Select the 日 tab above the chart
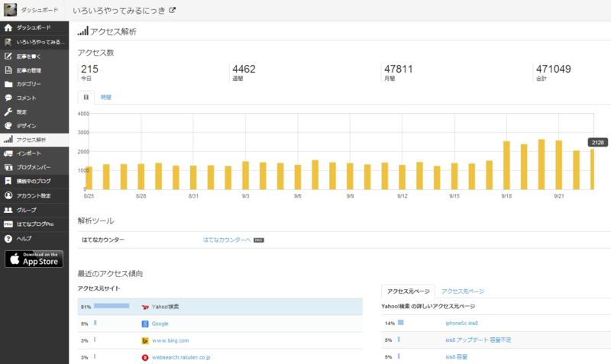 pos(86,98)
